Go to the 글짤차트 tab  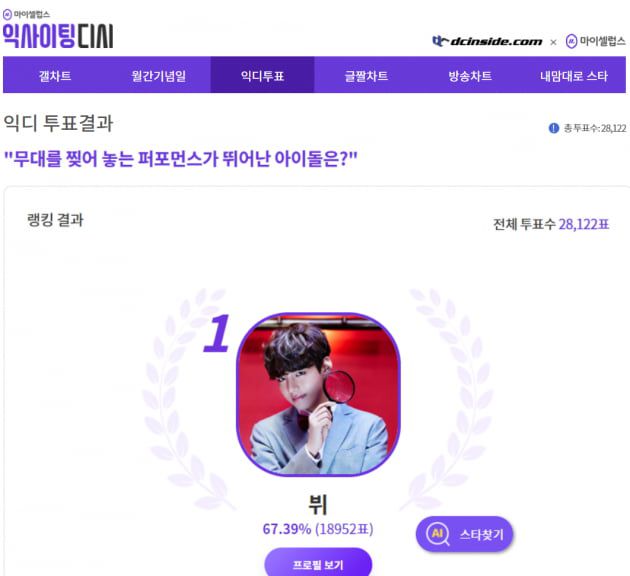pyautogui.click(x=366, y=76)
